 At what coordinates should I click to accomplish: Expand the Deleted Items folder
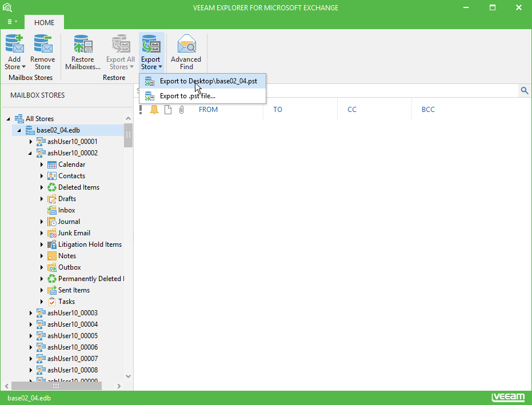pyautogui.click(x=41, y=187)
